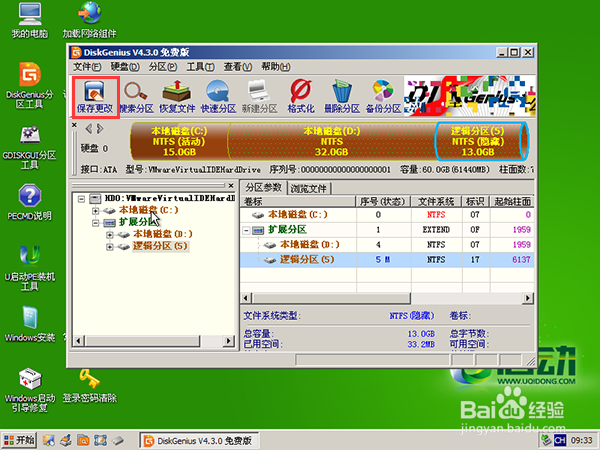Open the 查看(V) menu
600x450 pixels.
[238, 67]
